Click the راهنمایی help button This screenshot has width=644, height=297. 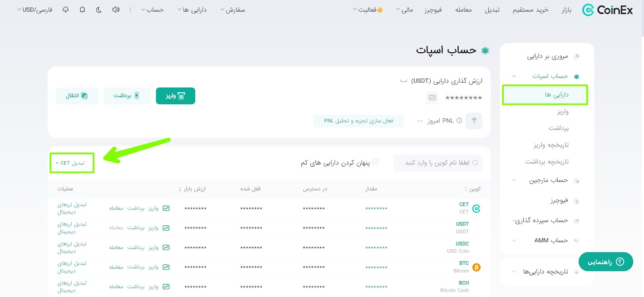[606, 262]
